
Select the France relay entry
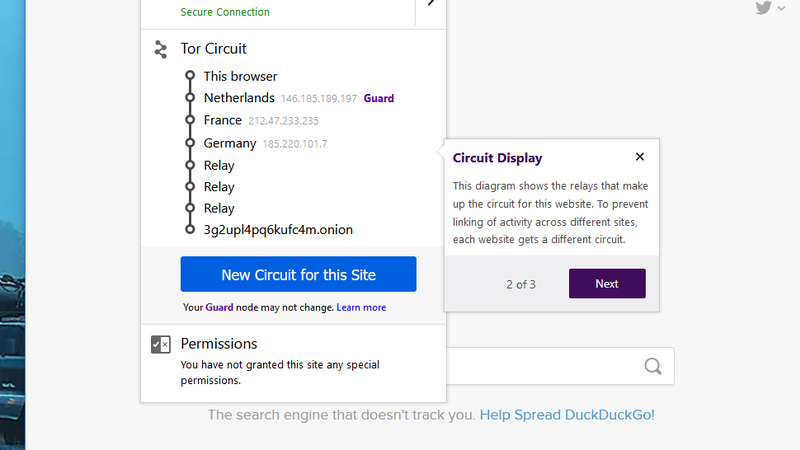pos(261,120)
